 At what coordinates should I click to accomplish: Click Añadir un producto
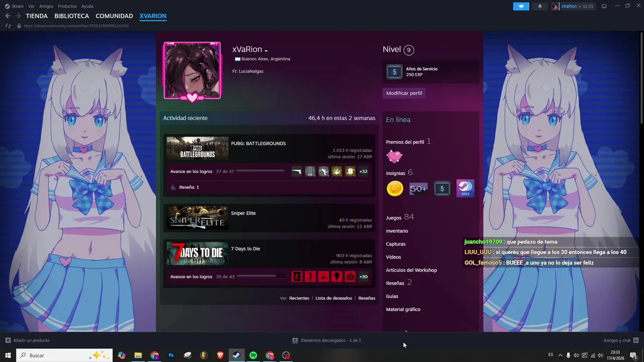click(28, 340)
